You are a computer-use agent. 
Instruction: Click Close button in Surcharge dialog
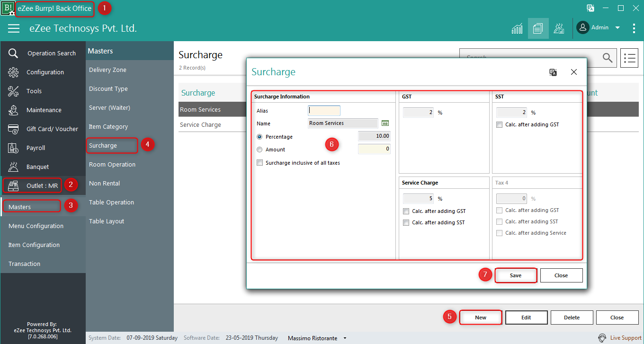pyautogui.click(x=561, y=275)
